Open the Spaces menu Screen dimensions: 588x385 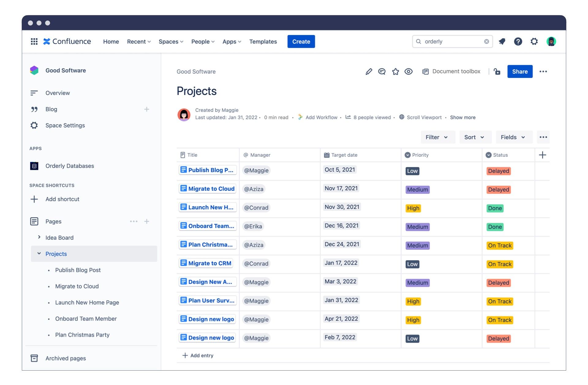[x=171, y=41]
